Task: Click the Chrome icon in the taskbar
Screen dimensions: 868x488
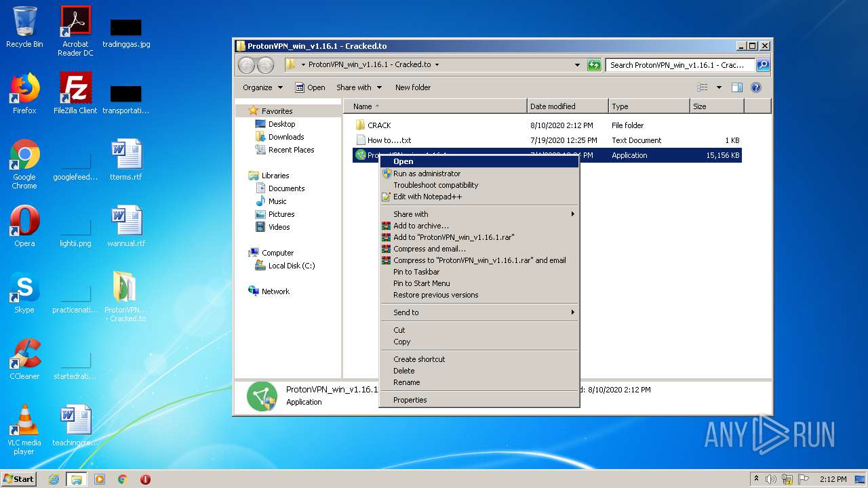Action: 123,479
